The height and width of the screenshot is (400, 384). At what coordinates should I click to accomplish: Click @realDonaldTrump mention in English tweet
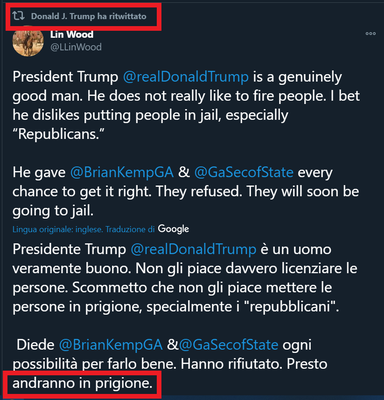pyautogui.click(x=186, y=77)
